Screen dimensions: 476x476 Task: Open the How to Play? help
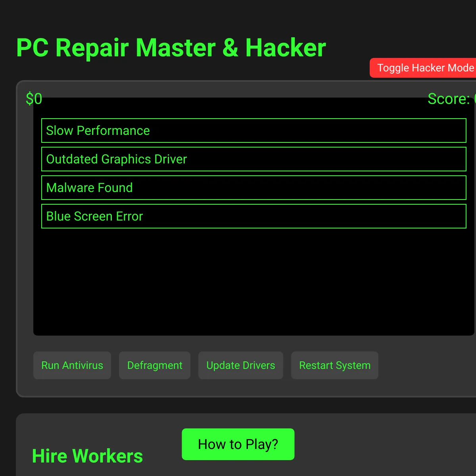pos(238,444)
